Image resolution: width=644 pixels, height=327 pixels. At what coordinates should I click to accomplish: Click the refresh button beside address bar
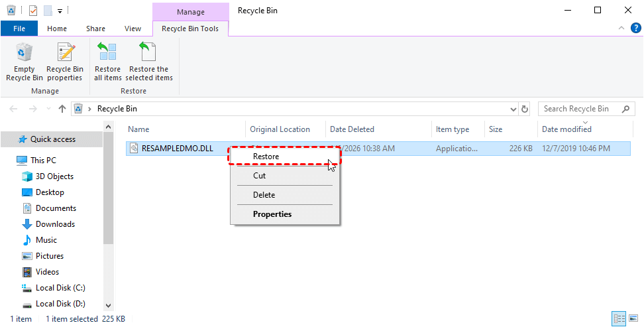pyautogui.click(x=525, y=109)
